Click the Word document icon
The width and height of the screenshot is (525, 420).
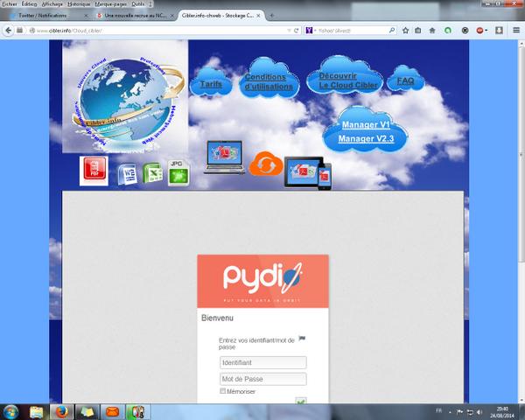[x=128, y=174]
